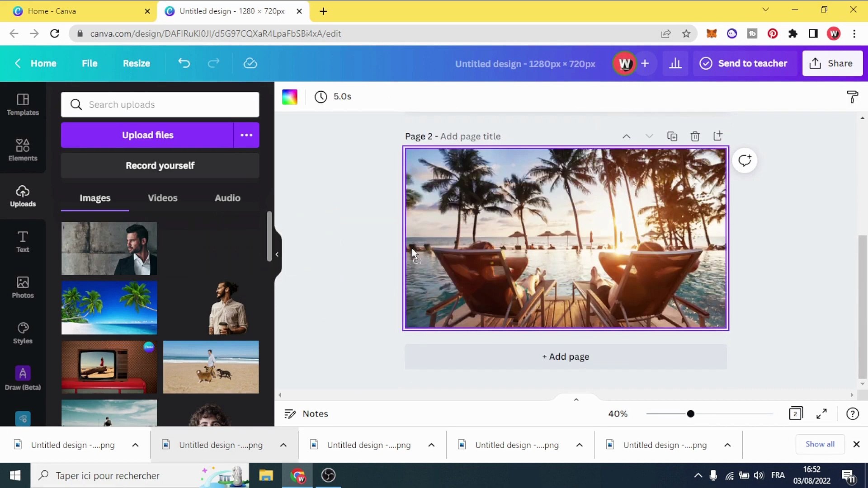Open the Templates panel
The height and width of the screenshot is (488, 868).
[23, 105]
